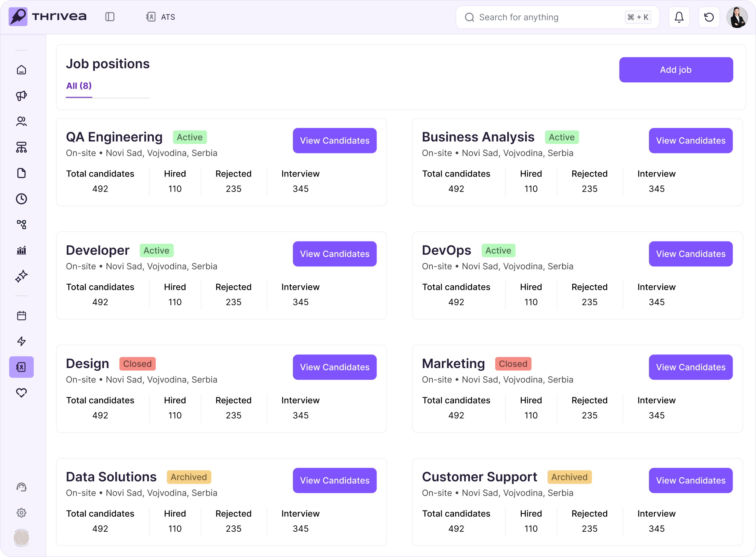Click the Active badge on DevOps
The height and width of the screenshot is (557, 756).
coord(498,251)
